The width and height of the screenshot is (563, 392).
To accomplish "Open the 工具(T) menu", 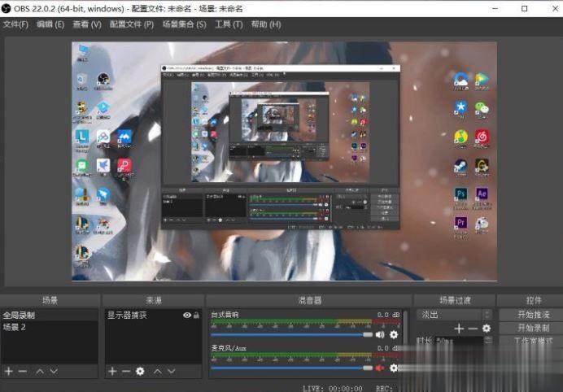I will click(229, 24).
